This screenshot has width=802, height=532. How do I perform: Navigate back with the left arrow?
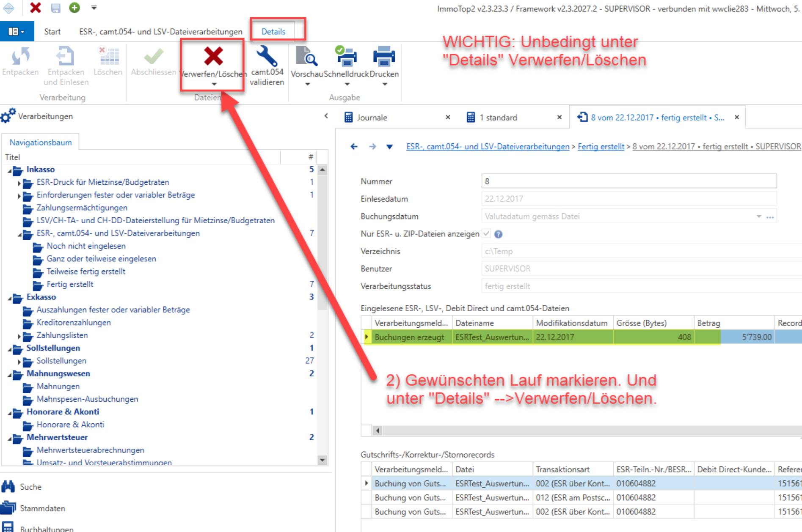coord(354,147)
